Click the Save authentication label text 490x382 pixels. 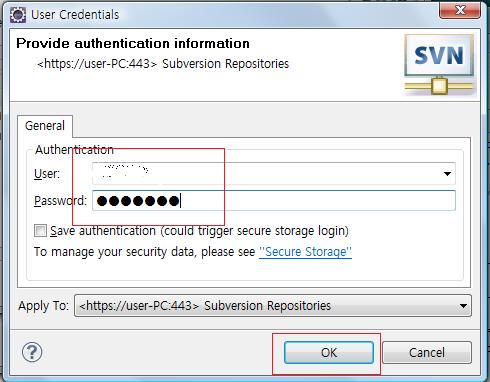click(x=199, y=231)
